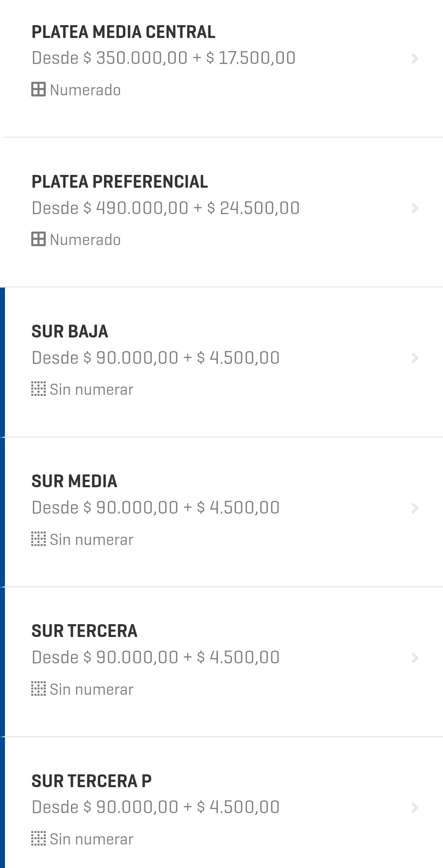Click unnumbered dotted icon under Sur Tercera
443x868 pixels.
coord(38,689)
